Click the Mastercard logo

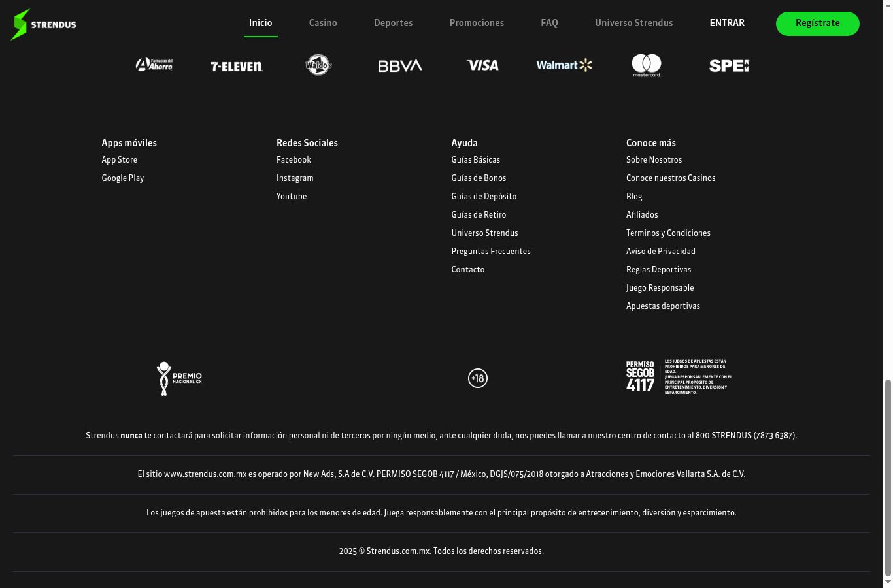(x=647, y=65)
